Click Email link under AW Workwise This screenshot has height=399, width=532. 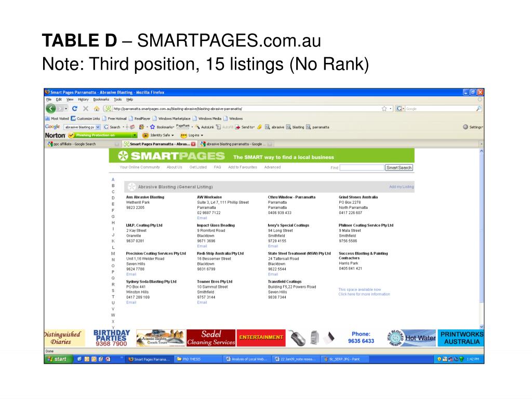click(202, 218)
